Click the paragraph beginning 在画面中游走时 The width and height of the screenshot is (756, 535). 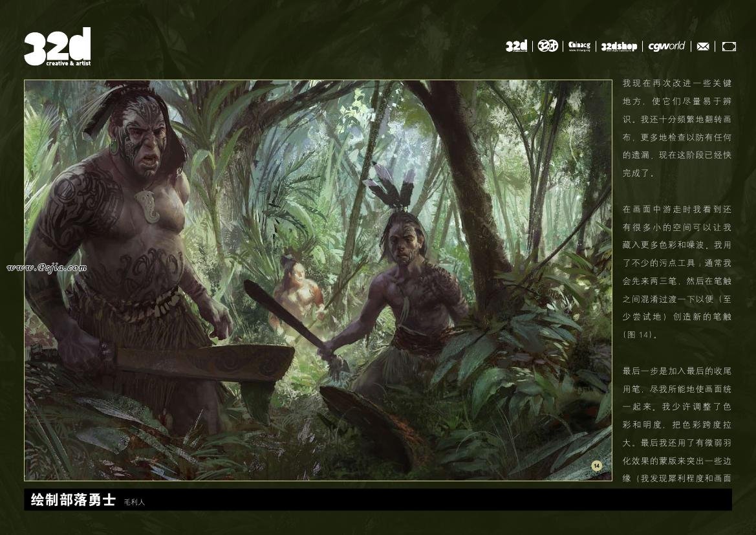pos(677,272)
